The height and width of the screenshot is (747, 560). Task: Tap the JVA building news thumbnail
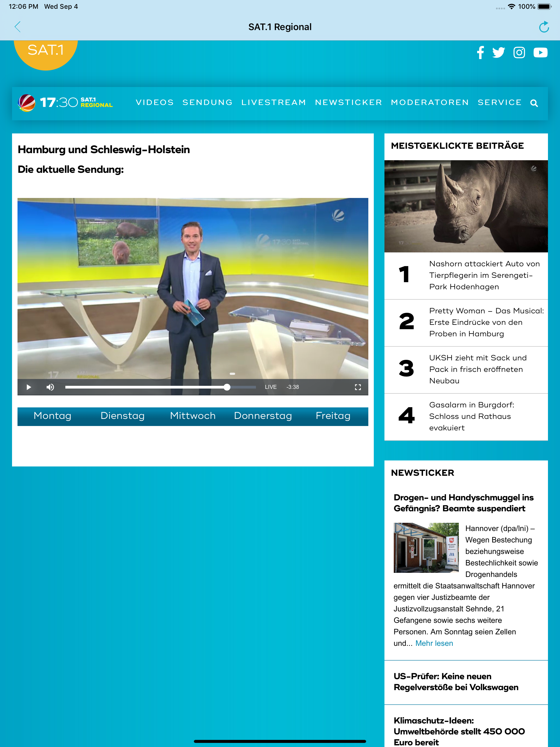[426, 547]
